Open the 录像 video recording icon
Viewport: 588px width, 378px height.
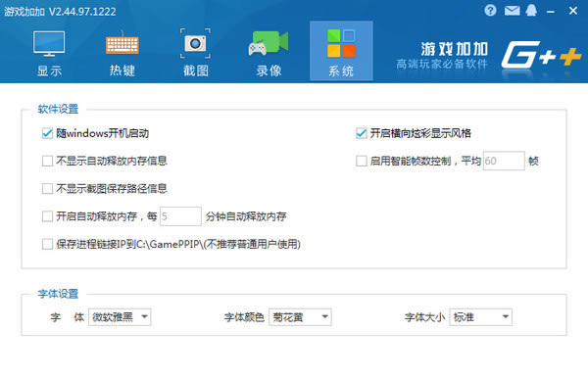click(x=269, y=43)
